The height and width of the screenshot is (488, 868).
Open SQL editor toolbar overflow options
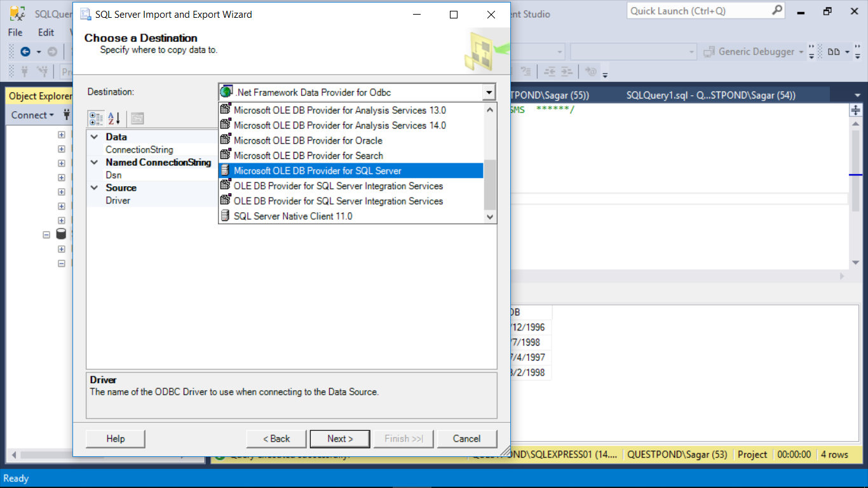tap(605, 74)
